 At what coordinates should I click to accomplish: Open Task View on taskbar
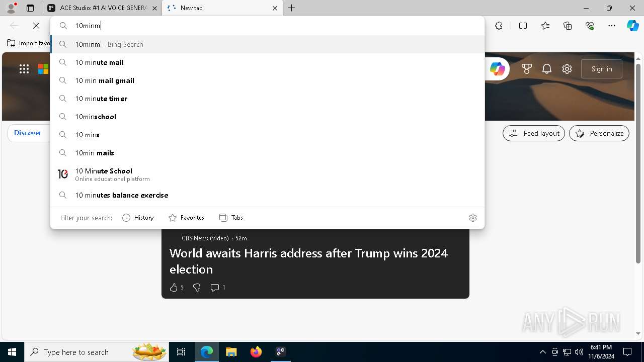click(181, 352)
